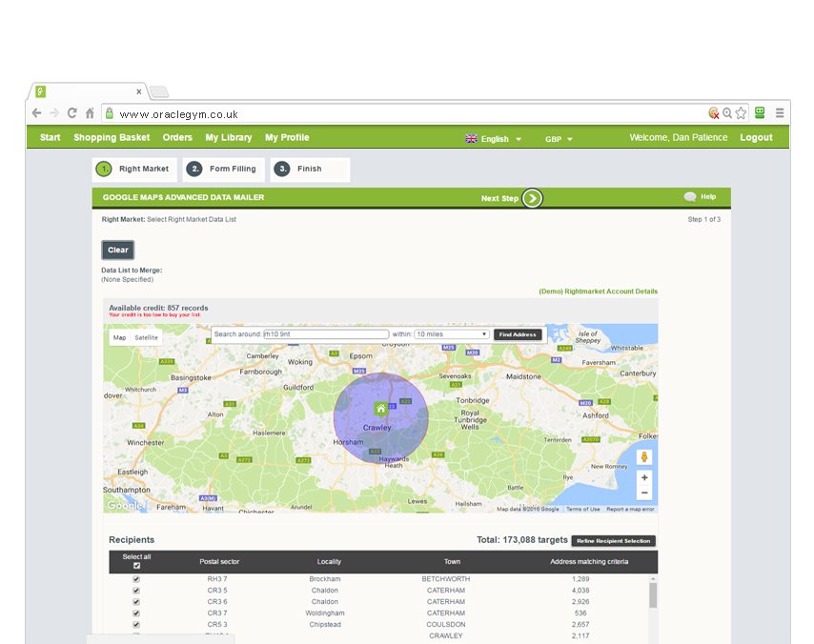
Task: Click Address matching criteria column header
Action: tap(589, 561)
